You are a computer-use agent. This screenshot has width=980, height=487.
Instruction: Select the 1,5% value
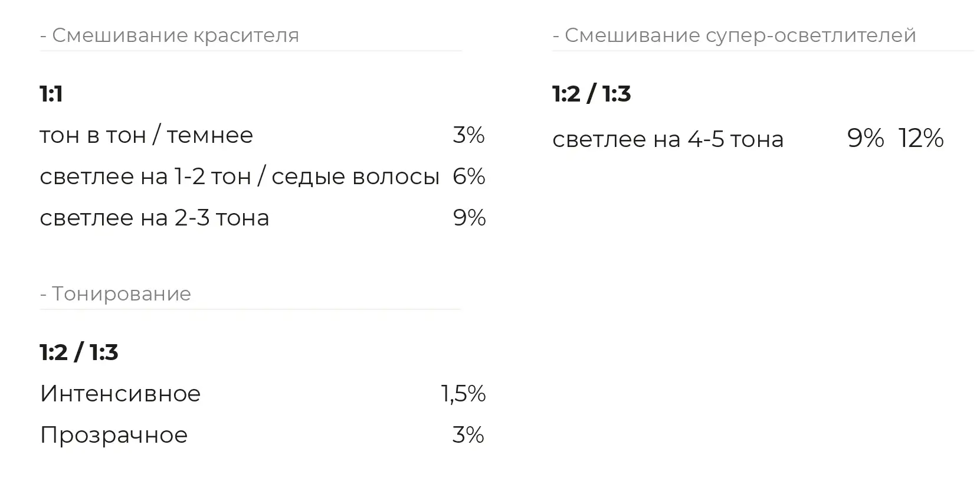[x=463, y=394]
